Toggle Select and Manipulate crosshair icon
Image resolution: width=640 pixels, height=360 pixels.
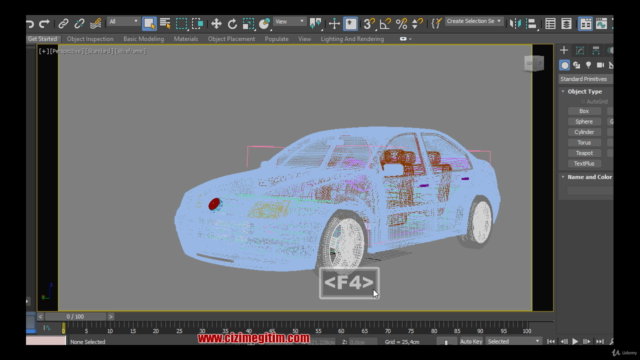click(x=334, y=24)
